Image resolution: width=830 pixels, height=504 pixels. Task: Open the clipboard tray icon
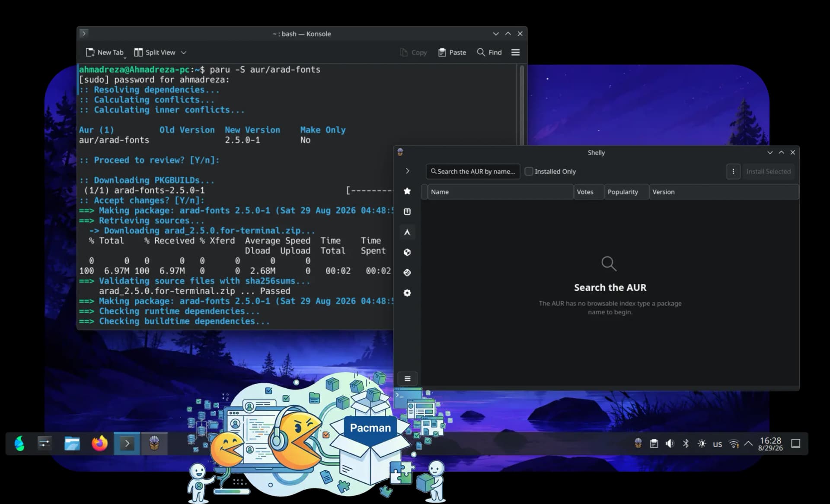(x=654, y=444)
